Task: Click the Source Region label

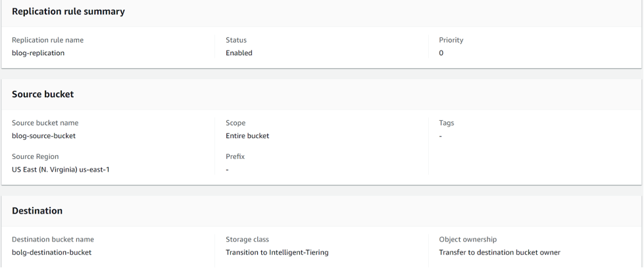Action: (x=35, y=156)
